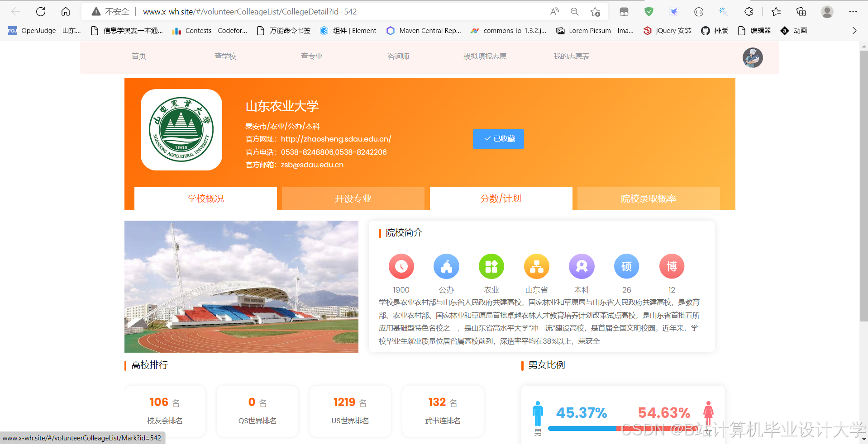
Task: Click the purple 本科 level icon
Action: [x=582, y=266]
